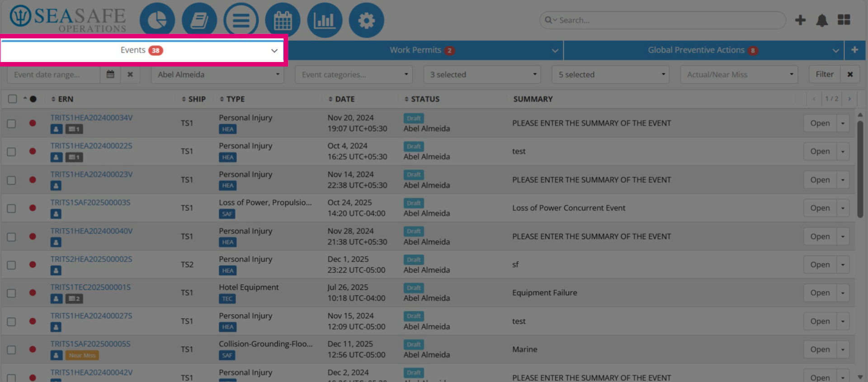Expand the Events tab chevron
868x382 pixels.
click(x=274, y=51)
